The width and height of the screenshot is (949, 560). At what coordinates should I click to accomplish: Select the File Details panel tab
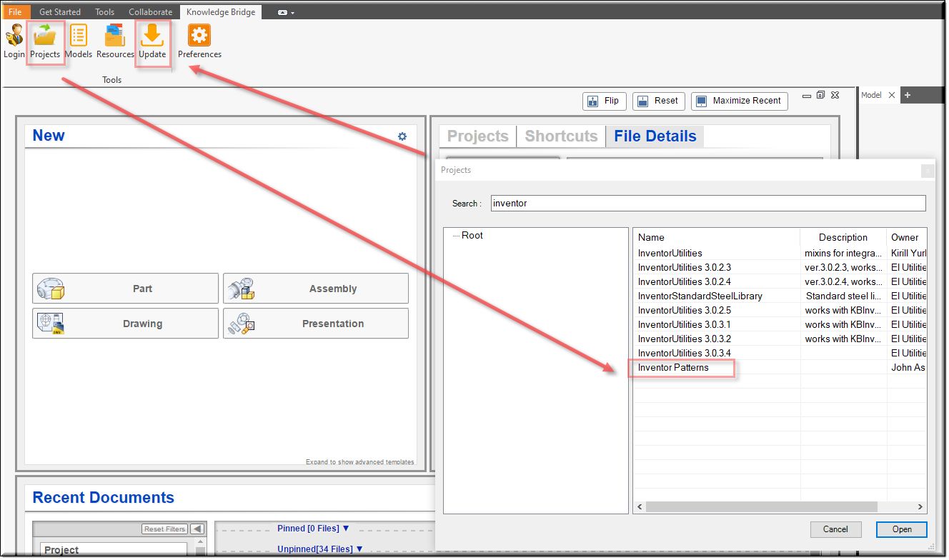[655, 136]
